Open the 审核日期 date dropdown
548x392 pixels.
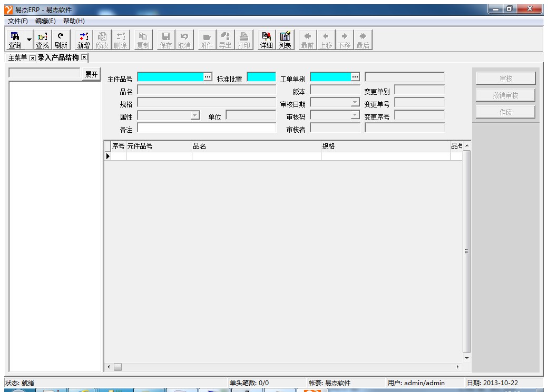(x=355, y=103)
